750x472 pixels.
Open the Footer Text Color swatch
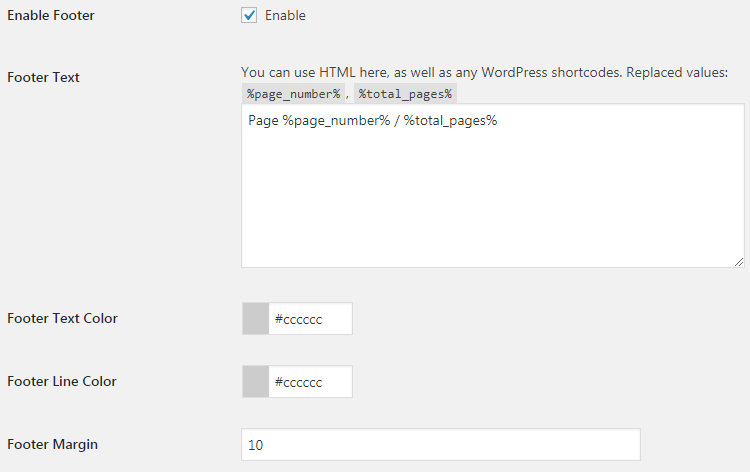pyautogui.click(x=255, y=318)
